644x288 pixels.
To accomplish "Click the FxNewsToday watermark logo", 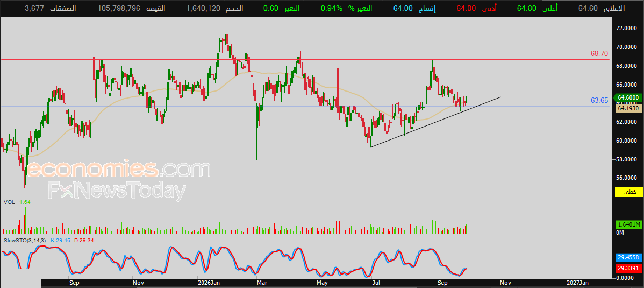I will [x=117, y=191].
